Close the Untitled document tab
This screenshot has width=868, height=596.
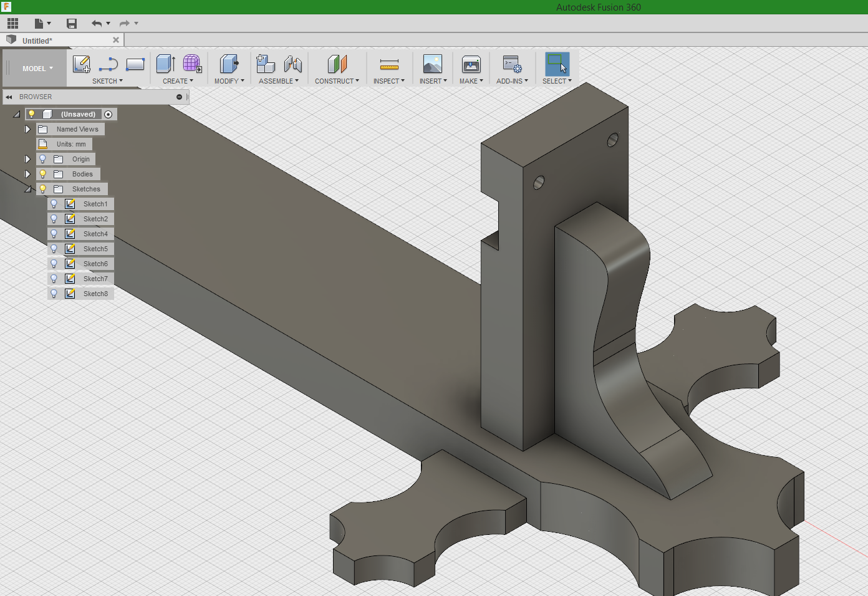coord(116,40)
